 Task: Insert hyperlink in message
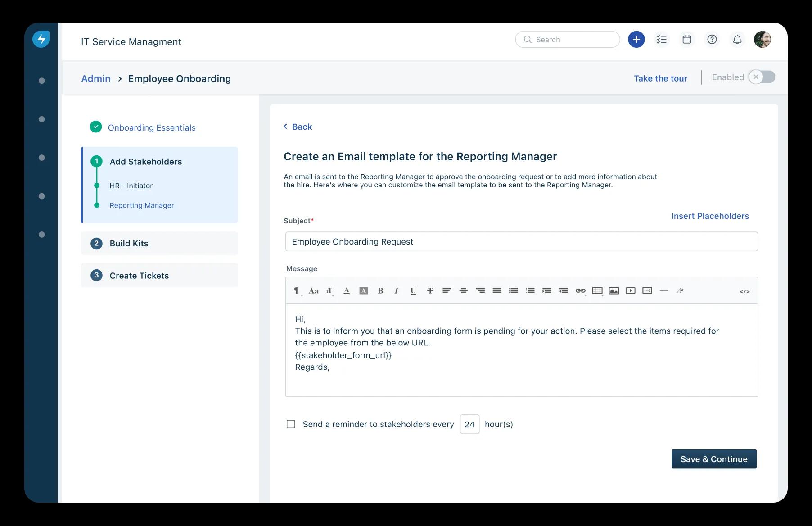point(581,291)
